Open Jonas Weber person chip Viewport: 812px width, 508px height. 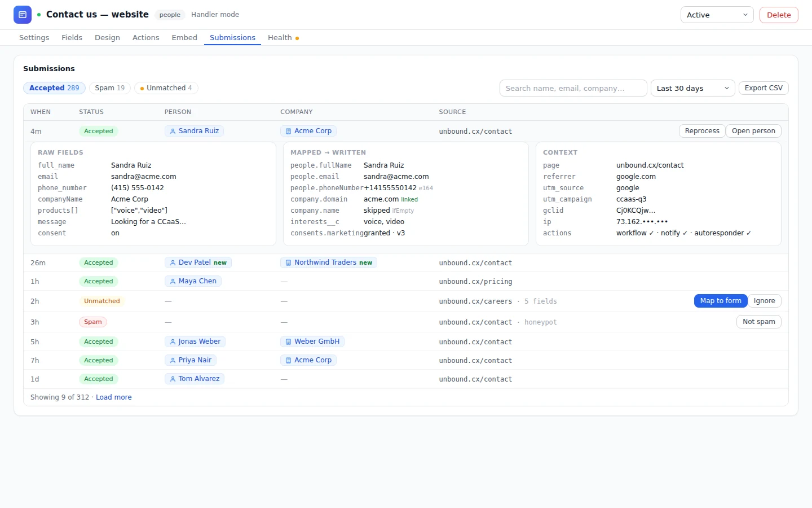click(195, 341)
